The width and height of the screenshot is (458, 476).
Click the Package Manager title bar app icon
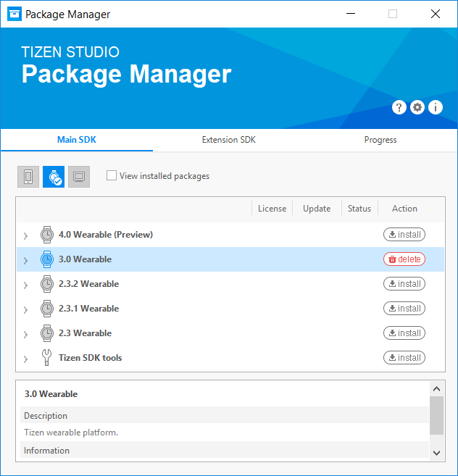point(14,14)
